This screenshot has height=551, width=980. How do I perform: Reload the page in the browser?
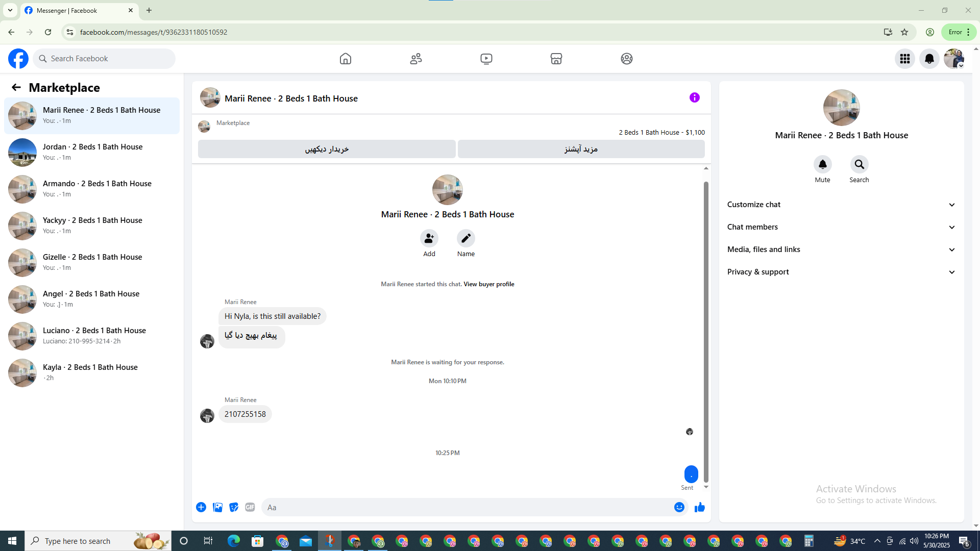pos(48,32)
